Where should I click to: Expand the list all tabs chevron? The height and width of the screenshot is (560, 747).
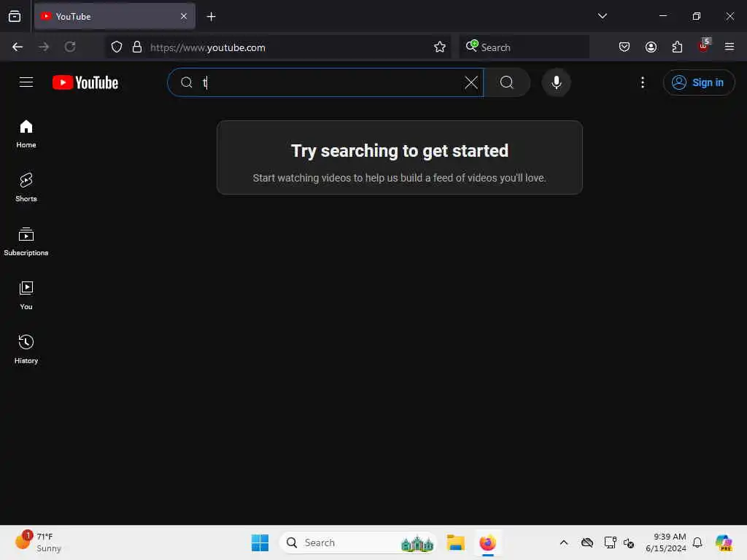coord(602,16)
